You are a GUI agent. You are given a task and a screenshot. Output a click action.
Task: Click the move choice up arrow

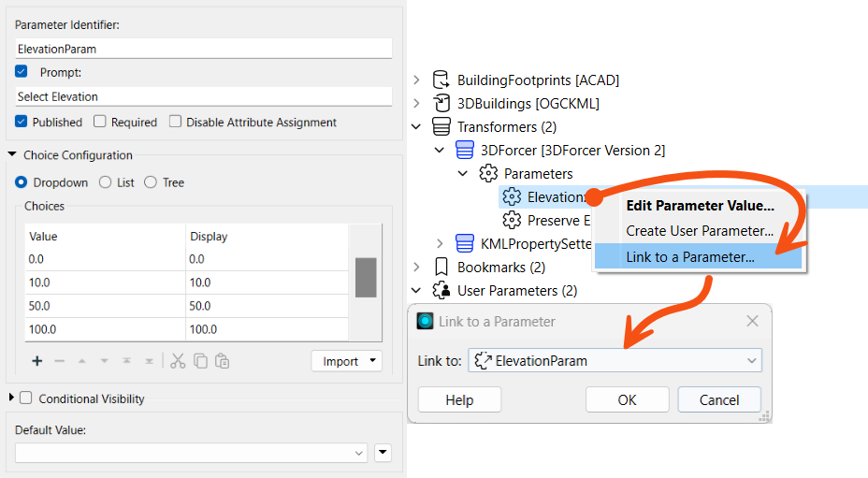(82, 361)
